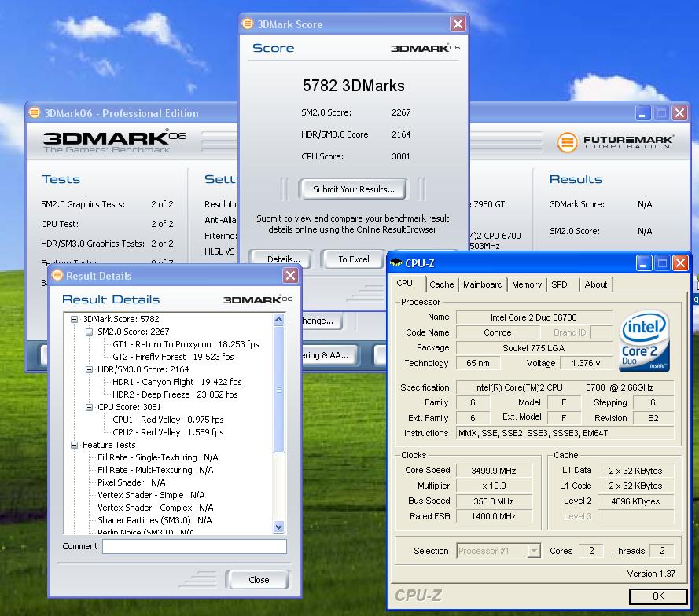Click the Result Details title bar icon

pyautogui.click(x=57, y=275)
